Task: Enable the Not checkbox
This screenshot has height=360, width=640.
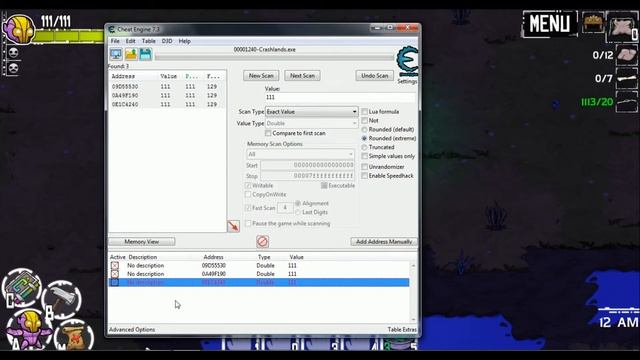Action: coord(364,120)
